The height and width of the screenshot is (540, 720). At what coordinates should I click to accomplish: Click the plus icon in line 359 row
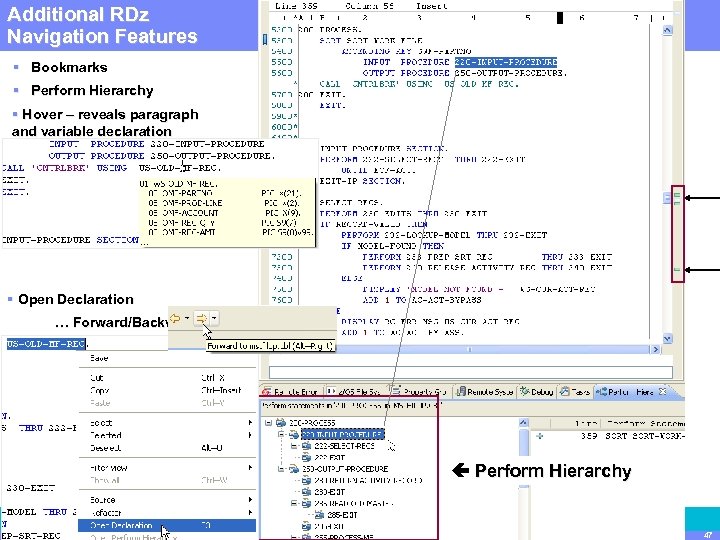(540, 436)
